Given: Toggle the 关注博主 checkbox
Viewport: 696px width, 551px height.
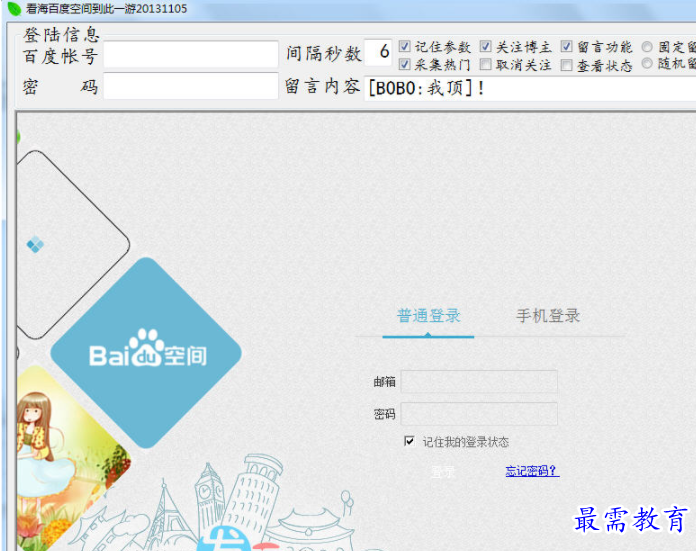Looking at the screenshot, I should 486,46.
